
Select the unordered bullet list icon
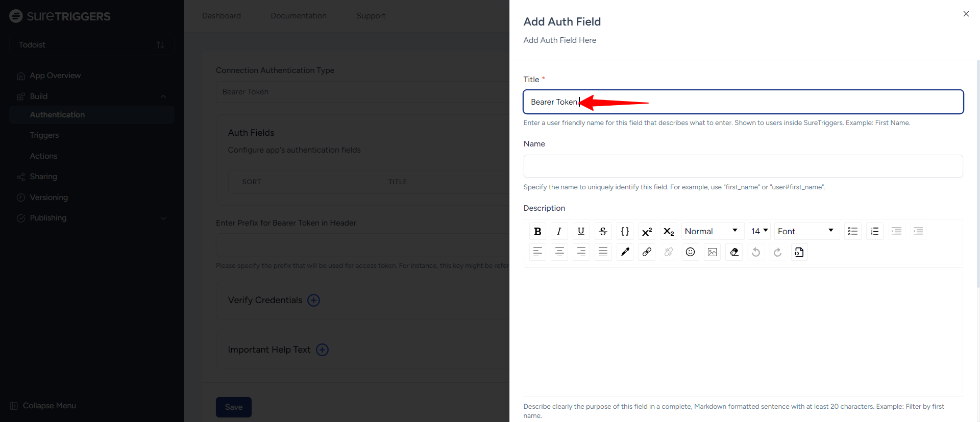click(852, 231)
